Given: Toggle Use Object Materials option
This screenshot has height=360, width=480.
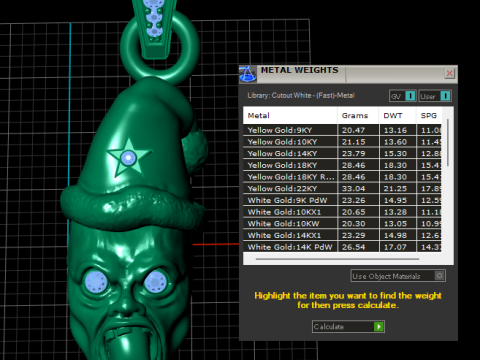Looking at the screenshot, I should click(398, 276).
